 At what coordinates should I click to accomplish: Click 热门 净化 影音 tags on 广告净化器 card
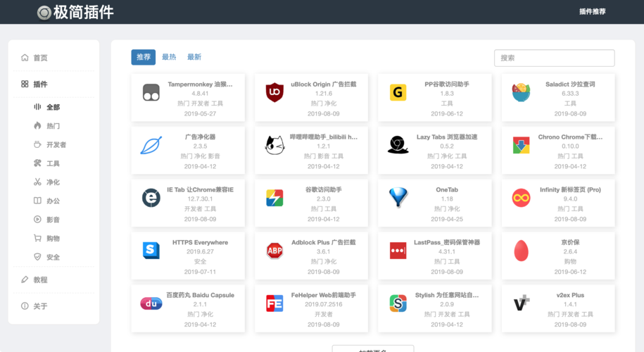[200, 156]
